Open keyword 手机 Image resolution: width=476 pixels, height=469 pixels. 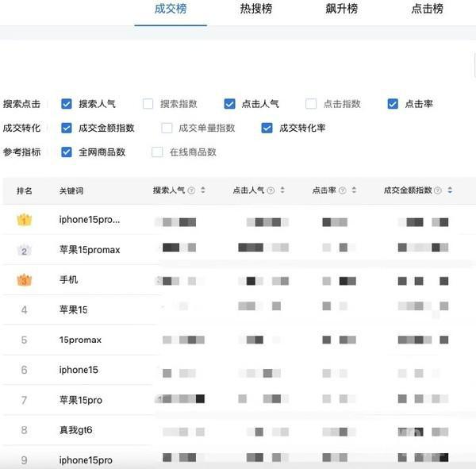pyautogui.click(x=68, y=279)
